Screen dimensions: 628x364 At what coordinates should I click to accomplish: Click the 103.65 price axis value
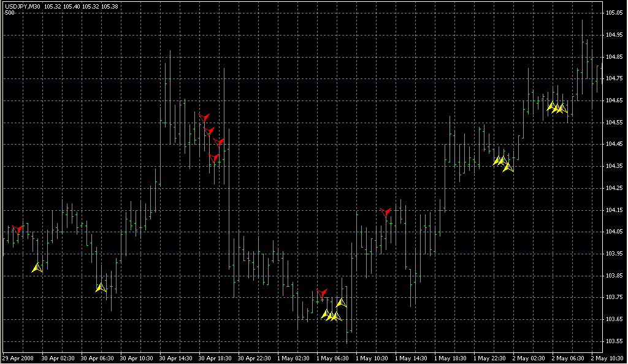[614, 319]
